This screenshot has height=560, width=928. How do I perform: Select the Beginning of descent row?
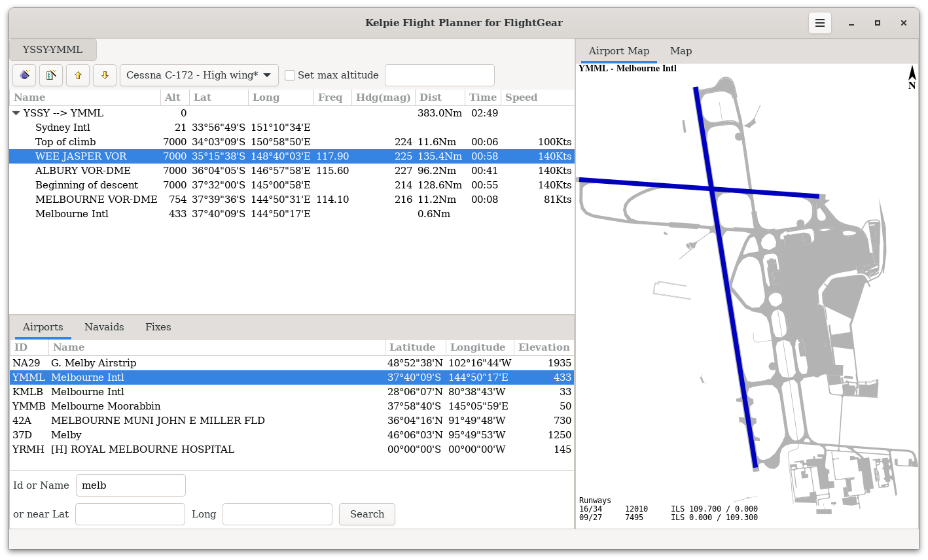[x=292, y=185]
